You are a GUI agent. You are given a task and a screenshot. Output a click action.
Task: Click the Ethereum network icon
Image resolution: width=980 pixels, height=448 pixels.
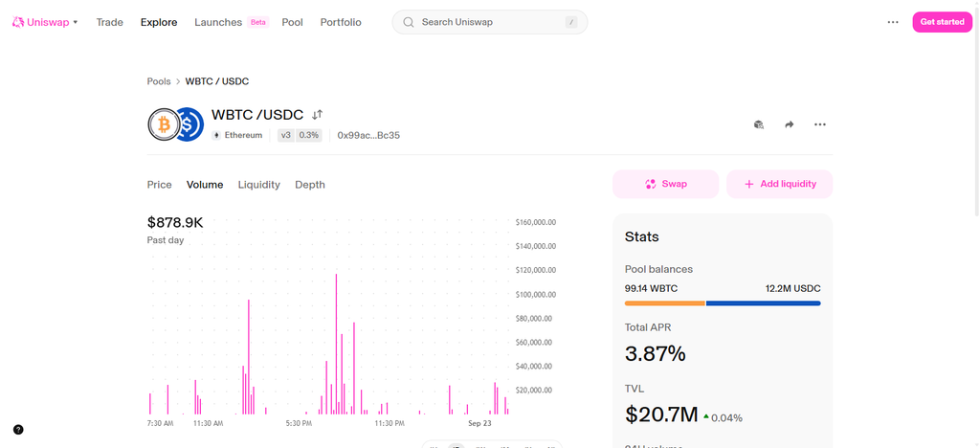(217, 135)
